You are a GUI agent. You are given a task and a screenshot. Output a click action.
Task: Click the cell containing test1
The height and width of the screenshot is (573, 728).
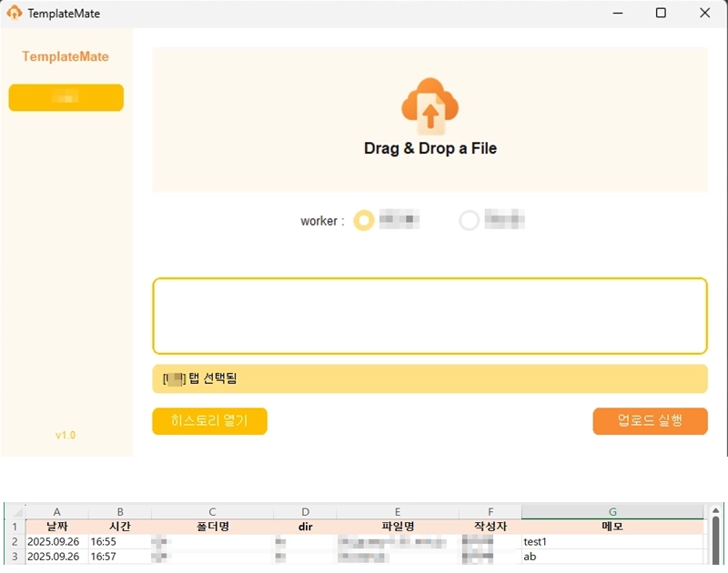(x=612, y=541)
